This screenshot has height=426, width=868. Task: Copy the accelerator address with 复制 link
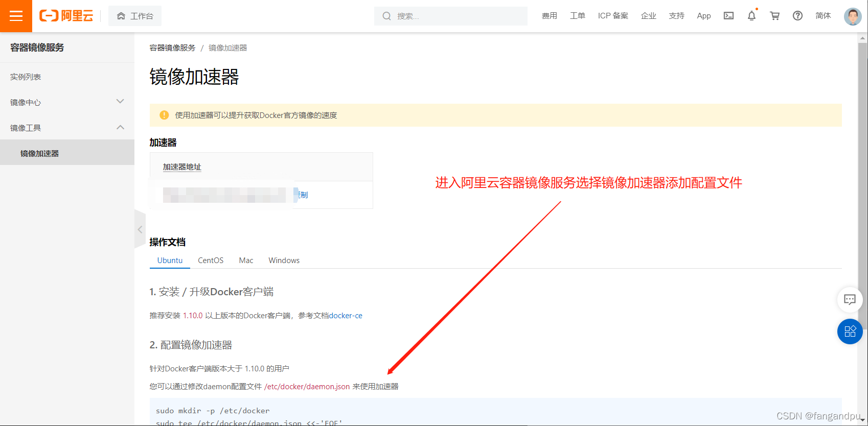tap(303, 195)
